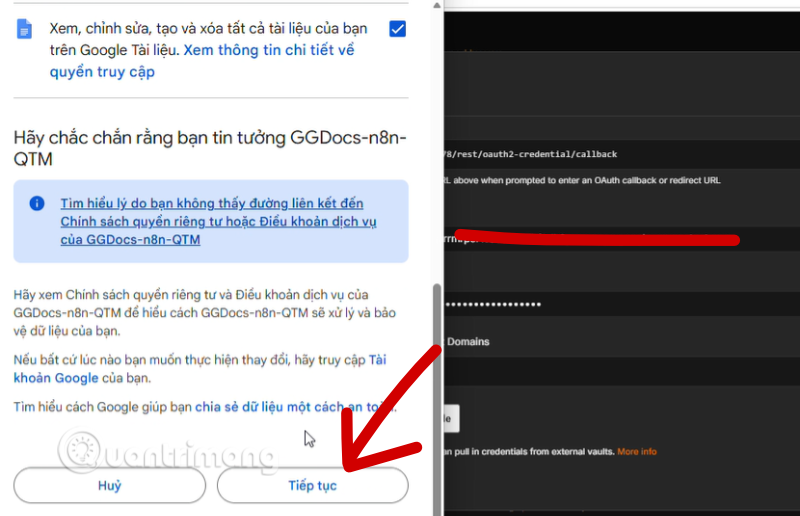
Task: Click n8n text 'pull in credentials from external vaults'
Action: pos(534,451)
